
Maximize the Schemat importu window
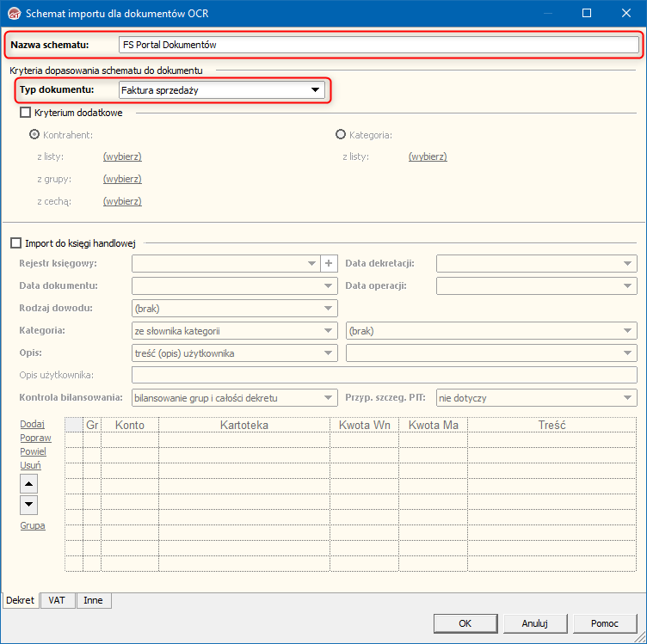pos(587,13)
